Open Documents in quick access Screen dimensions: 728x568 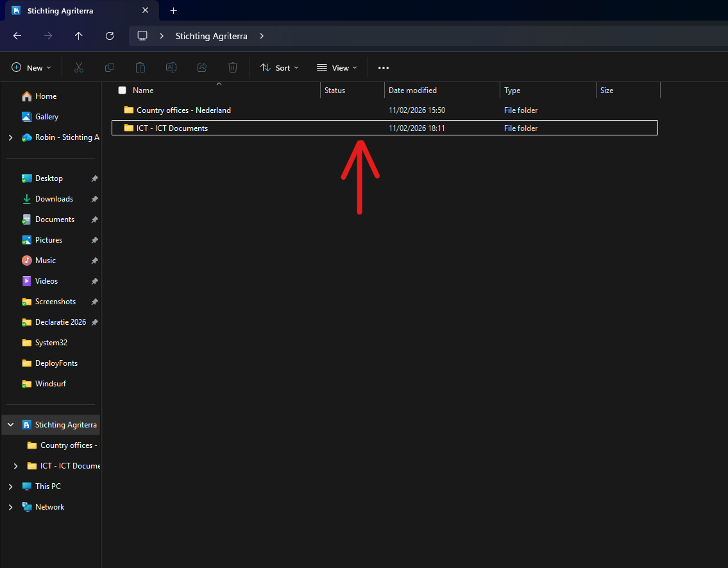pos(55,219)
